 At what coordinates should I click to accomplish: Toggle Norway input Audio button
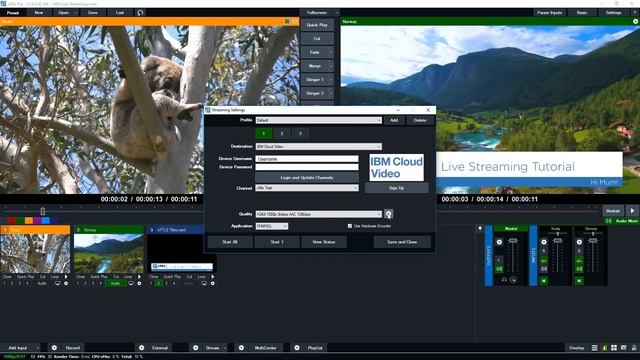pos(116,283)
